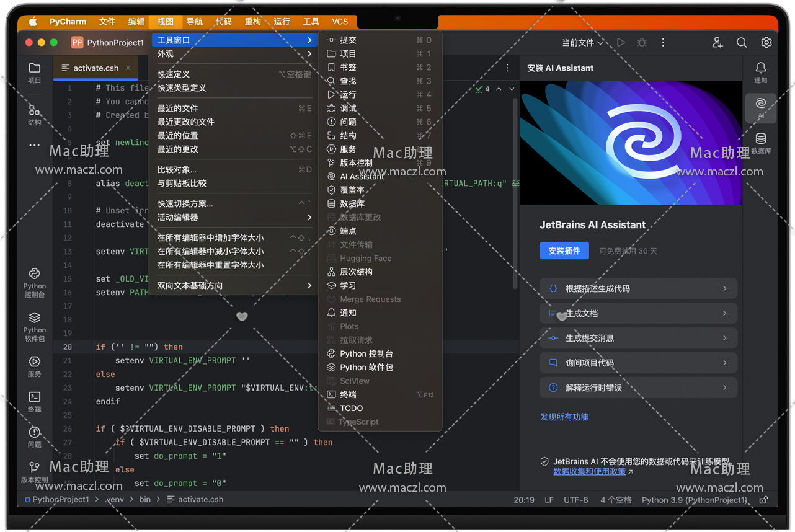The height and width of the screenshot is (532, 795).
Task: Click the 安装插件 button
Action: 564,251
